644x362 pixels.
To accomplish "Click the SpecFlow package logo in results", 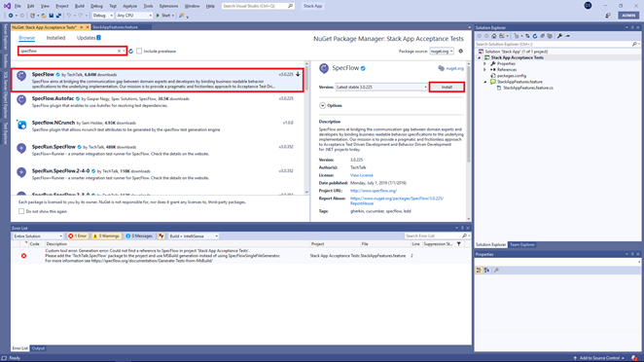I will pos(21,76).
